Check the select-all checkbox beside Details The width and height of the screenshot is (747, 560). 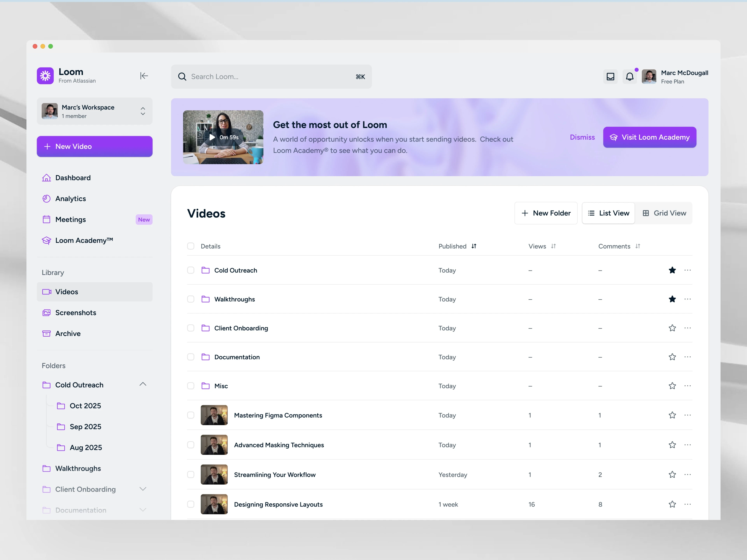(x=191, y=246)
